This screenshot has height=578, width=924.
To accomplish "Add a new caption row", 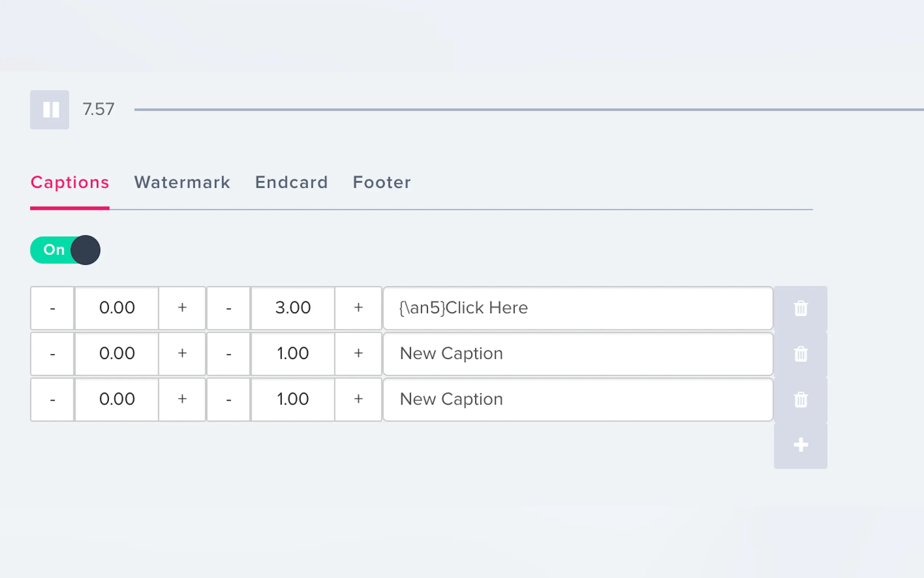I will pos(800,446).
